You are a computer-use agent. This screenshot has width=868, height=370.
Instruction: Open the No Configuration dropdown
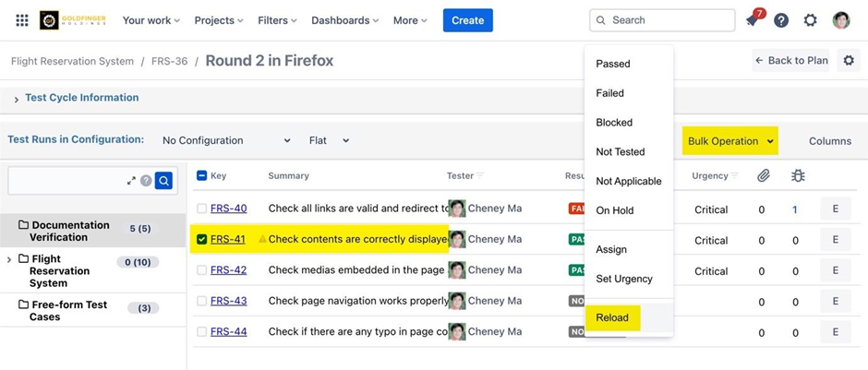(x=226, y=140)
